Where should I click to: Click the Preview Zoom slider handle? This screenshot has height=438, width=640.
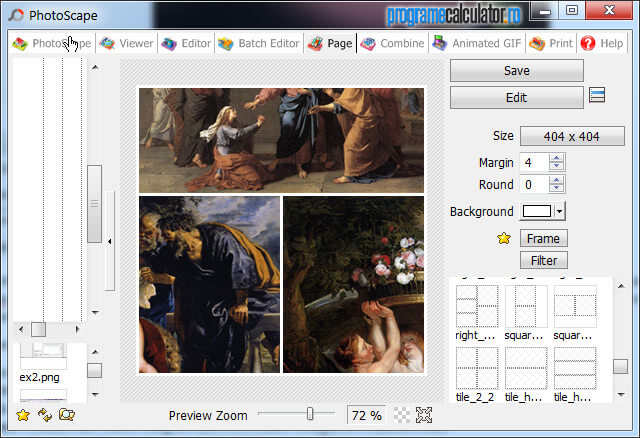pyautogui.click(x=310, y=414)
